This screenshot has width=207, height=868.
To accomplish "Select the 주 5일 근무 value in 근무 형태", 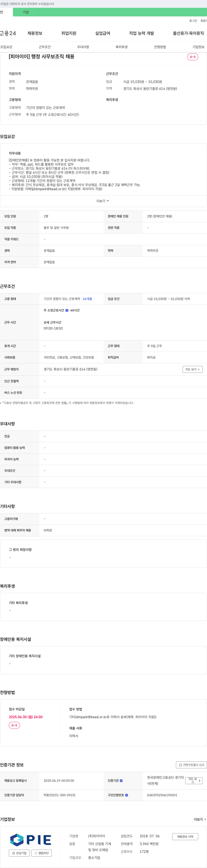I will click(x=155, y=346).
